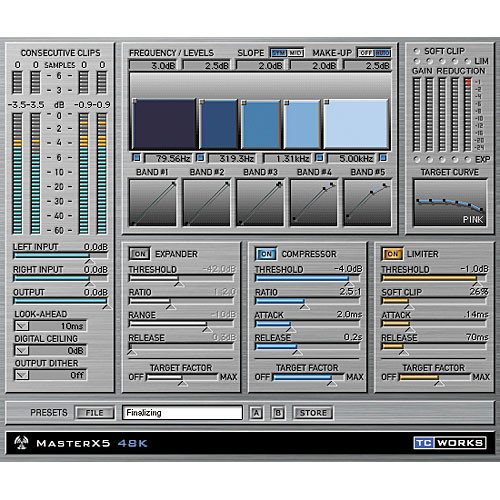Click the Band #2 2.5dB level field
This screenshot has width=500, height=500.
(207, 66)
